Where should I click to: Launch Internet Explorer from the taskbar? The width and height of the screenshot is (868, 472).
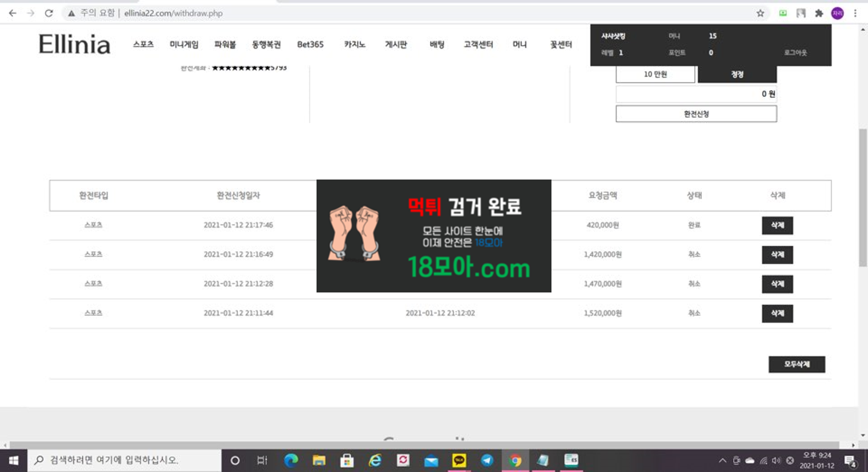(375, 460)
